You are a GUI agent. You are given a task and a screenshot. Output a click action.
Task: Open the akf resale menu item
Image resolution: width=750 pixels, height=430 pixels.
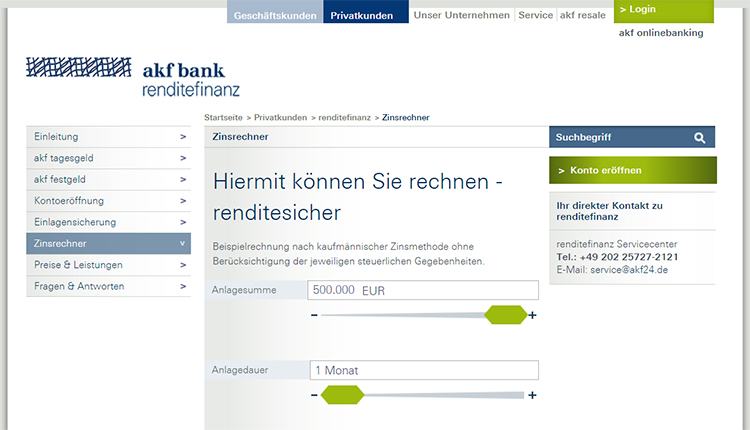tap(583, 15)
